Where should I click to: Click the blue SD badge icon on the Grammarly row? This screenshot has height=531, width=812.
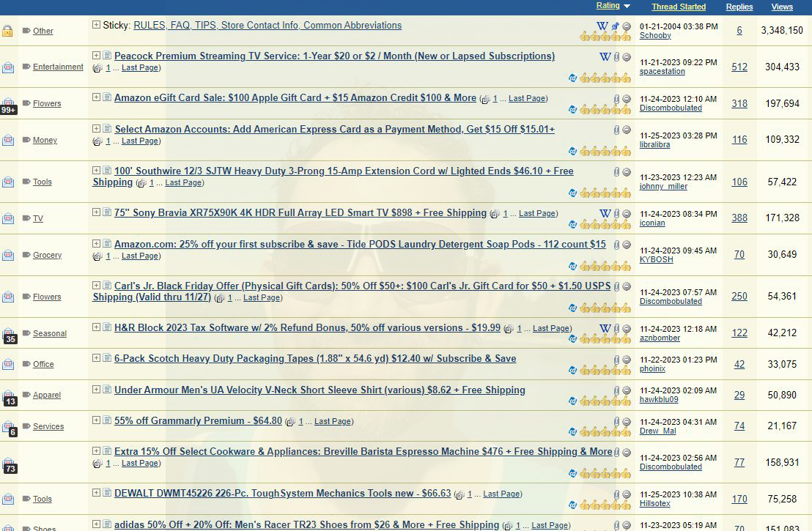click(572, 431)
